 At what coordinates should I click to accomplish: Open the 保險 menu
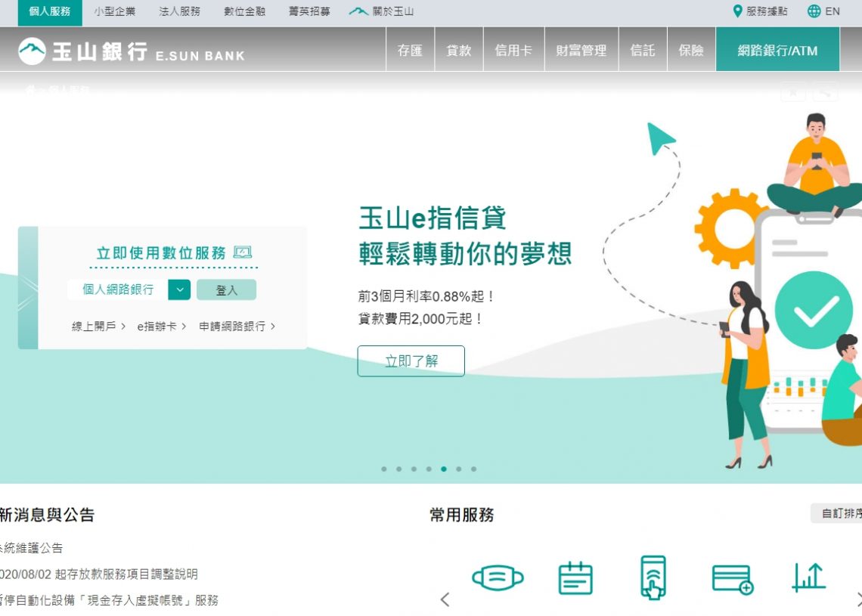coord(691,50)
